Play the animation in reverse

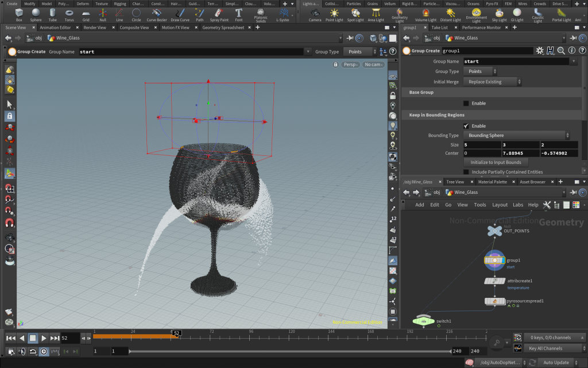(x=22, y=338)
